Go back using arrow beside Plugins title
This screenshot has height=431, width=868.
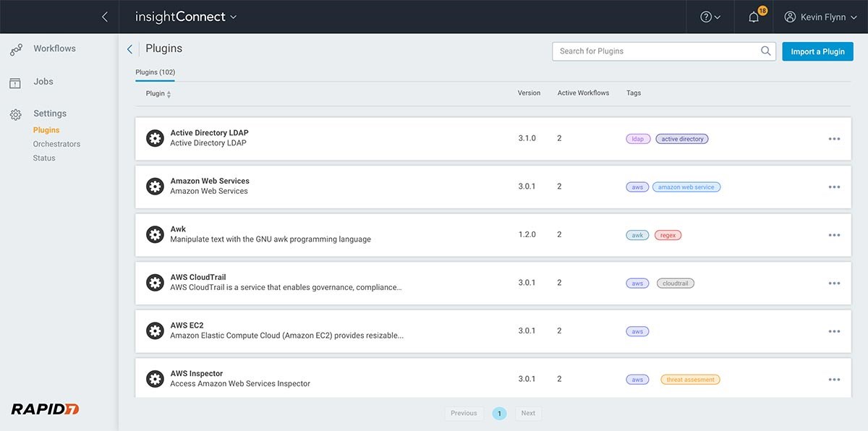(129, 49)
